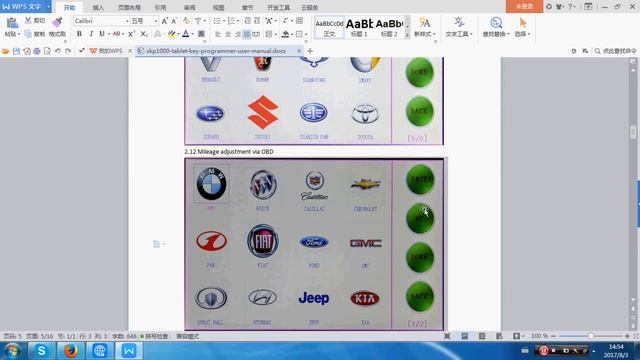The width and height of the screenshot is (640, 360).
Task: Click the search command box
Action: 616,51
